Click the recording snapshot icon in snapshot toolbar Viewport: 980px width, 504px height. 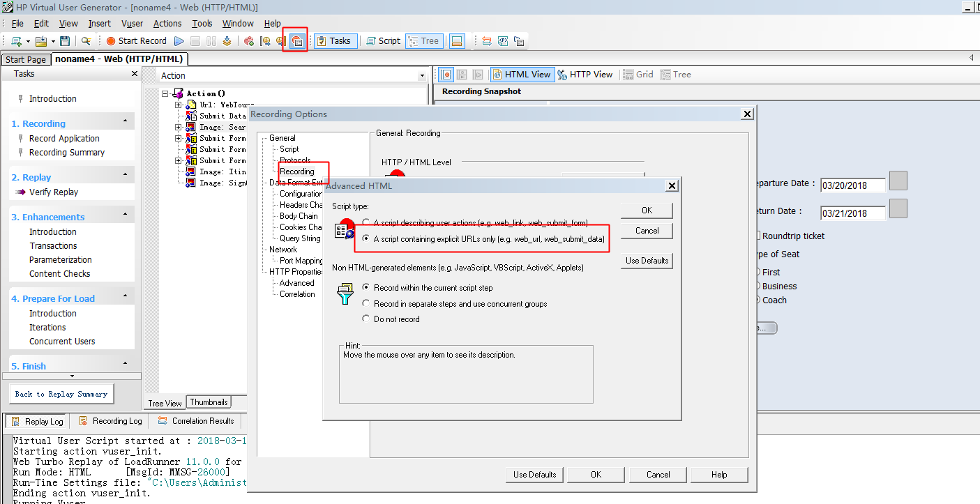click(446, 75)
